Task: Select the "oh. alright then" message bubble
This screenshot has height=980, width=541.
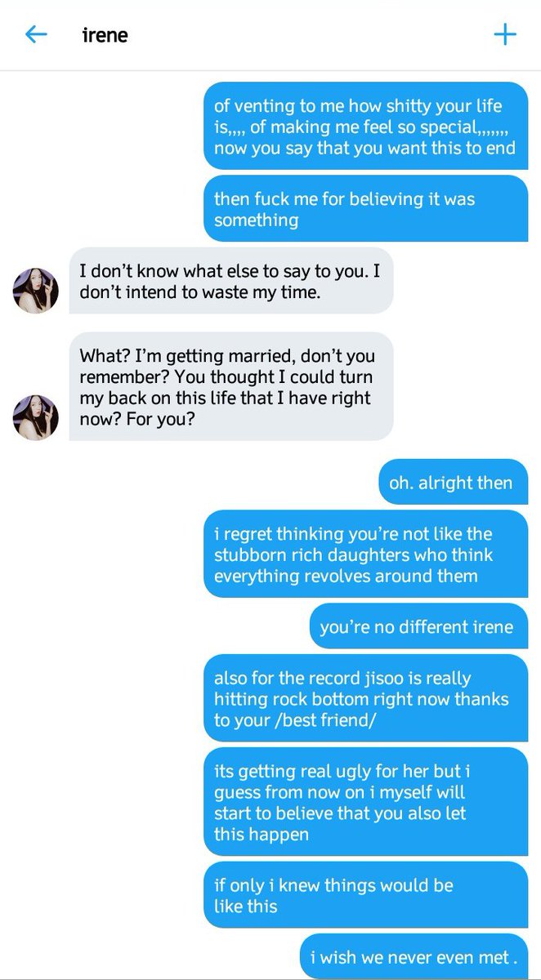Action: tap(453, 482)
